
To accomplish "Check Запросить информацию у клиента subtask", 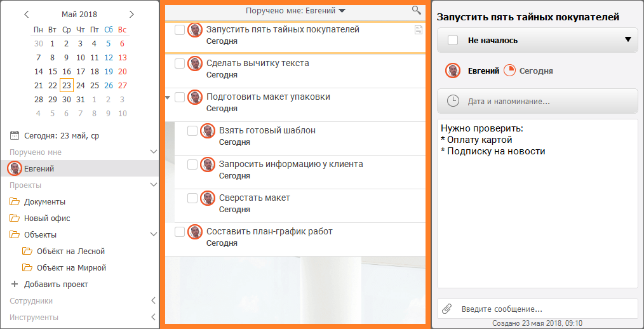I will click(x=192, y=164).
